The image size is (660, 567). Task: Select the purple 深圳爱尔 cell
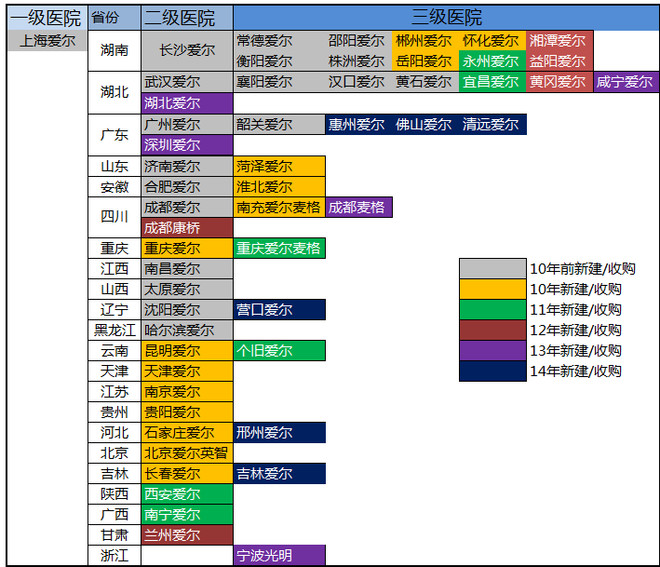187,145
